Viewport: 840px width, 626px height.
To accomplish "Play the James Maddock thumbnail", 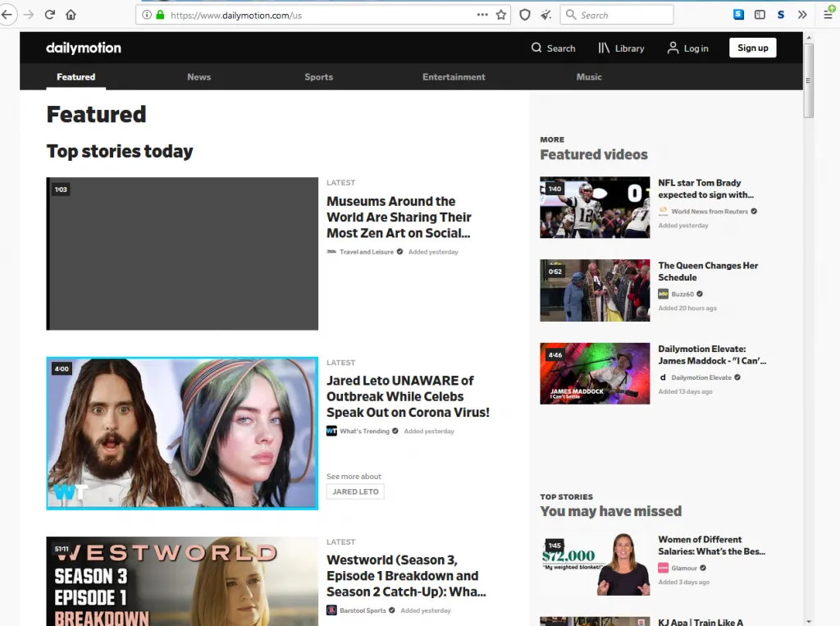I will (595, 373).
